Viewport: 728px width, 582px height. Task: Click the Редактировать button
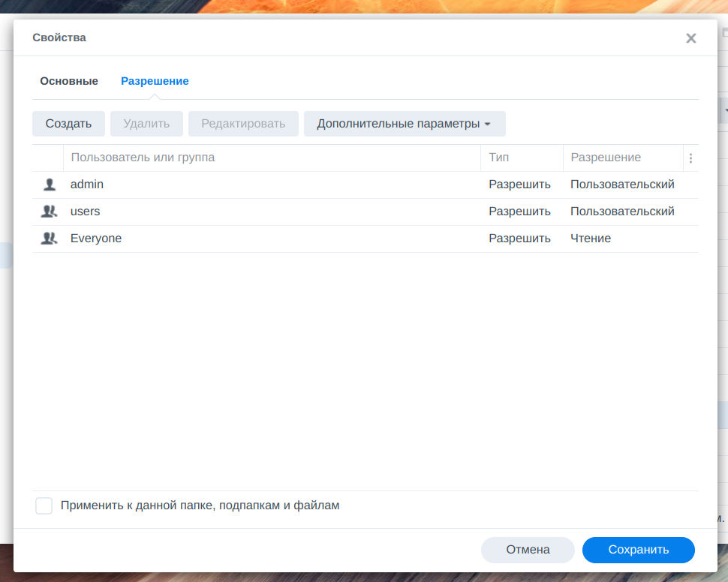[x=243, y=123]
